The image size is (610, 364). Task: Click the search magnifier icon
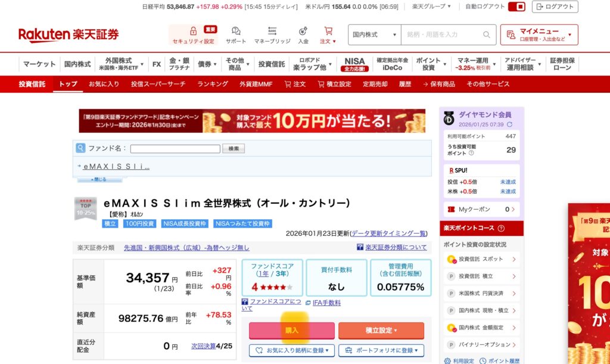(x=487, y=35)
